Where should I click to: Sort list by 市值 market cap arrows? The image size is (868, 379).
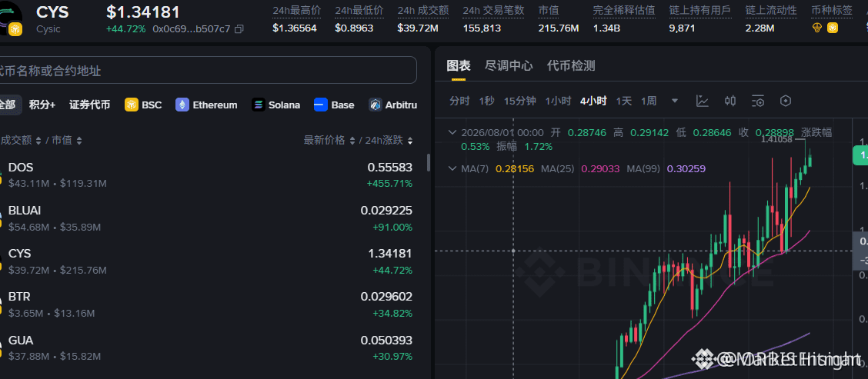[79, 141]
